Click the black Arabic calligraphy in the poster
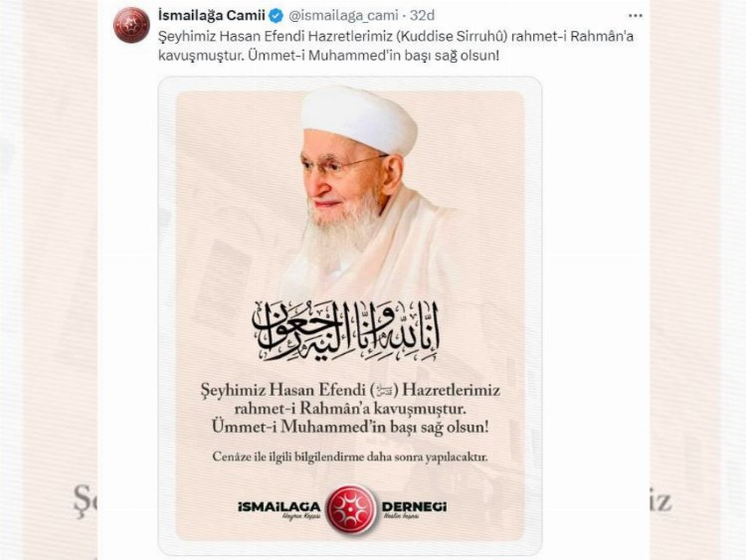746x560 pixels. tap(346, 330)
